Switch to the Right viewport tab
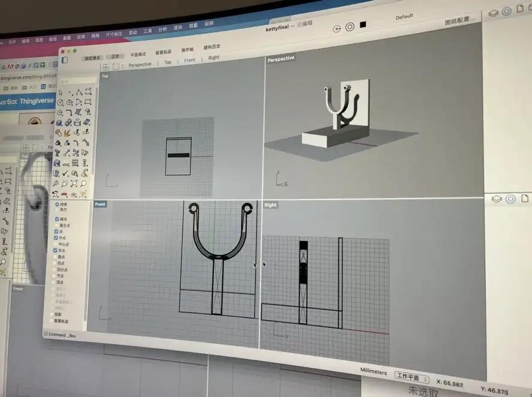Screen dimensions: 532x397 (214, 58)
